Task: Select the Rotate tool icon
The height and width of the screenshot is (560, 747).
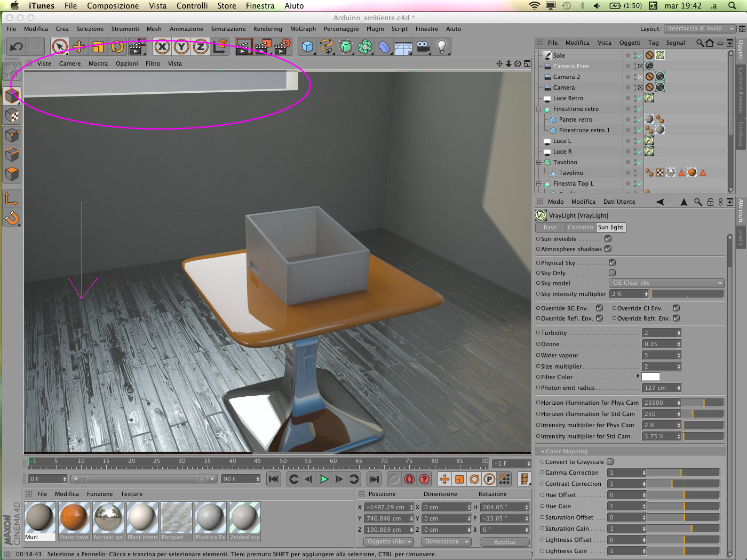Action: (x=117, y=47)
